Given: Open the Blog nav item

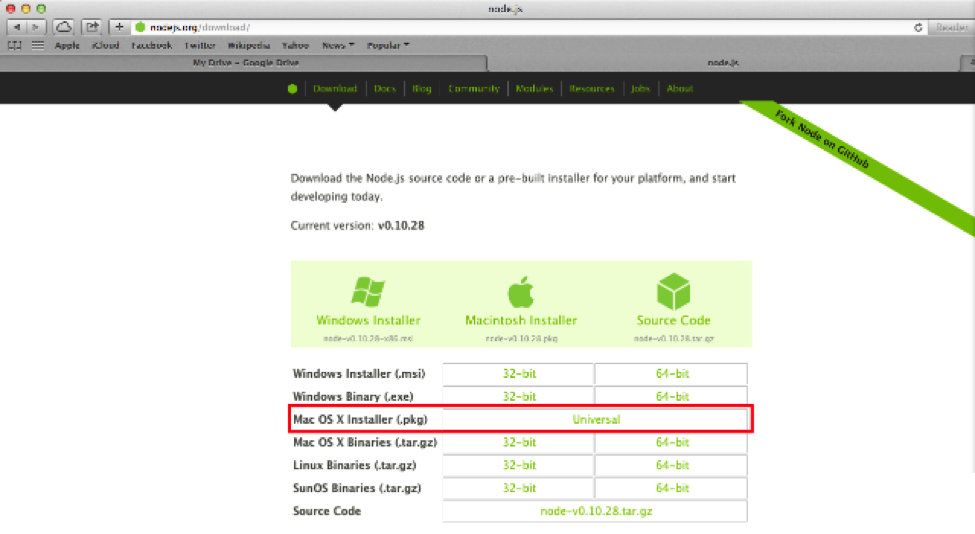Looking at the screenshot, I should (x=422, y=89).
